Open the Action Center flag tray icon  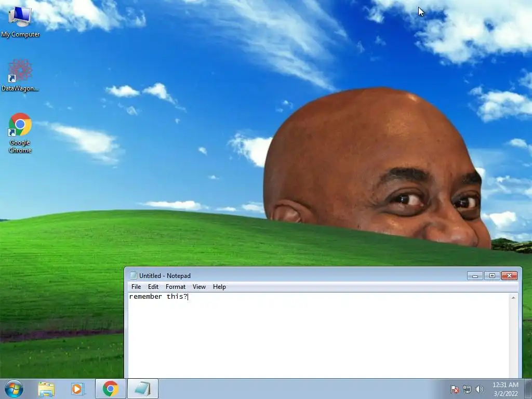click(454, 389)
